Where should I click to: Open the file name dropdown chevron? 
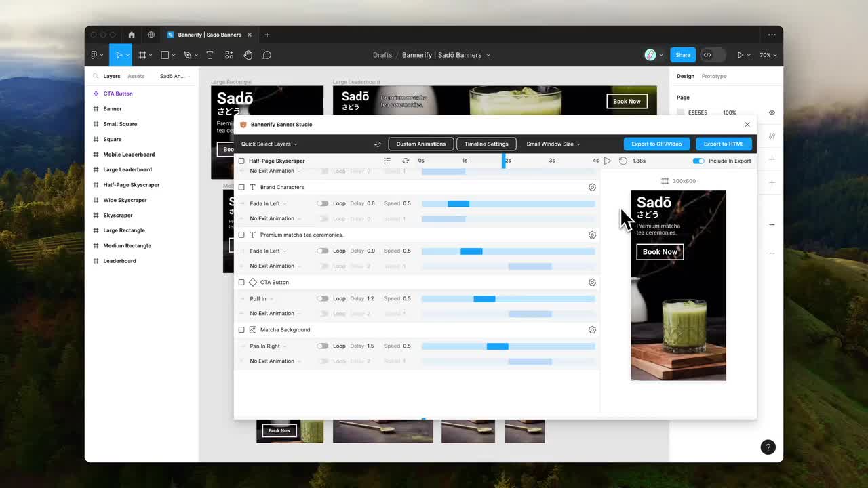pyautogui.click(x=488, y=55)
